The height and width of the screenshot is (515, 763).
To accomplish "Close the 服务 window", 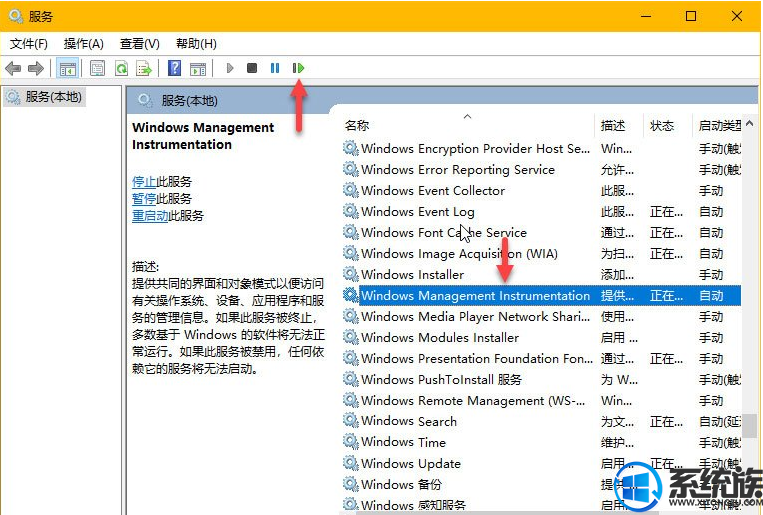I will (x=737, y=16).
